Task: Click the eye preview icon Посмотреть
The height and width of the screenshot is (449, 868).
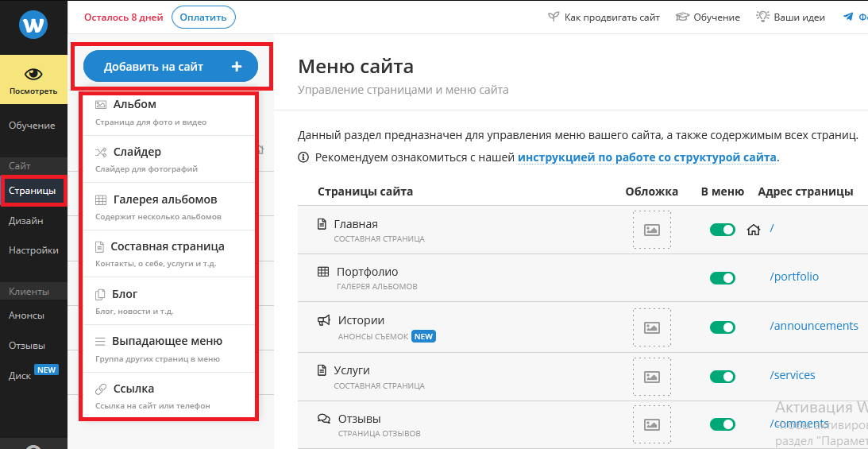Action: pyautogui.click(x=33, y=75)
